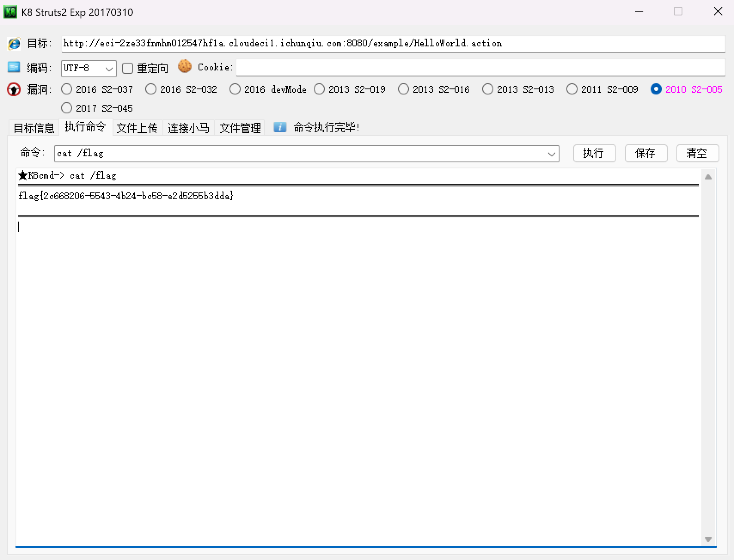Screen dimensions: 734x560
Task: Select the 2017 S2-045 radio button
Action: point(67,107)
